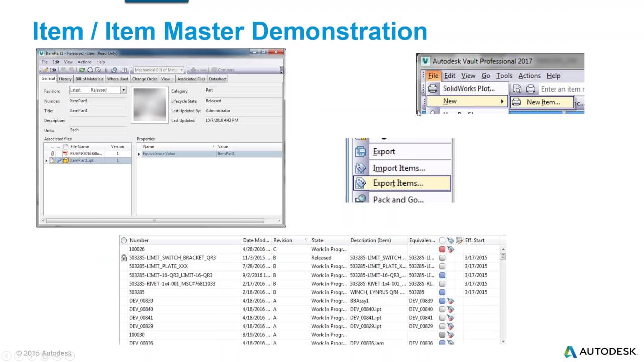
Task: Click the PDF file icon beside FSJAPR2016Billa
Action: pyautogui.click(x=66, y=154)
